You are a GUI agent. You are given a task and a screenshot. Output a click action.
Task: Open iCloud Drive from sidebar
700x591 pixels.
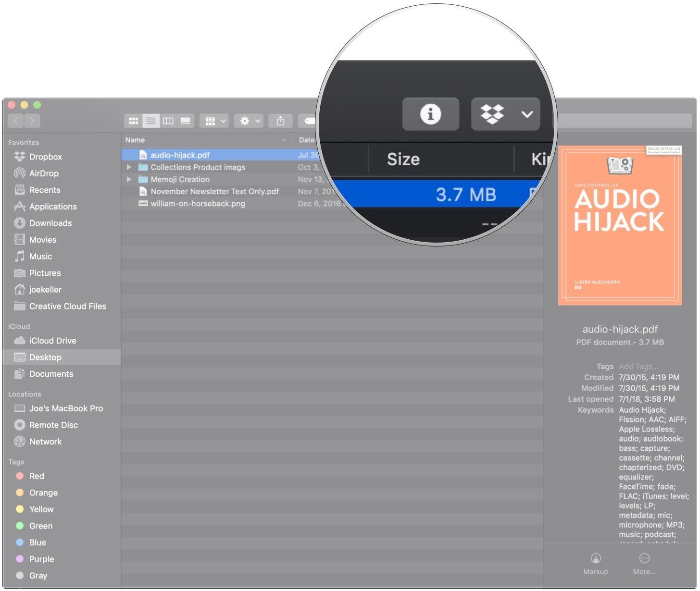pos(52,341)
